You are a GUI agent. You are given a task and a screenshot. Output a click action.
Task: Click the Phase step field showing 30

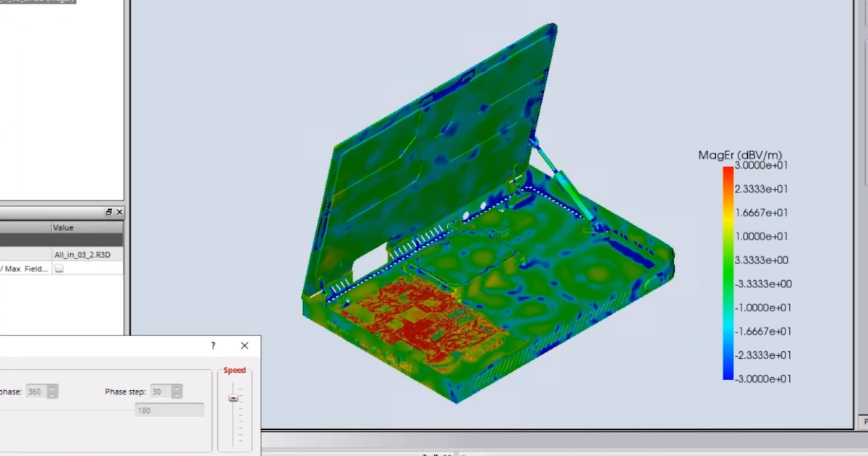[x=159, y=392]
